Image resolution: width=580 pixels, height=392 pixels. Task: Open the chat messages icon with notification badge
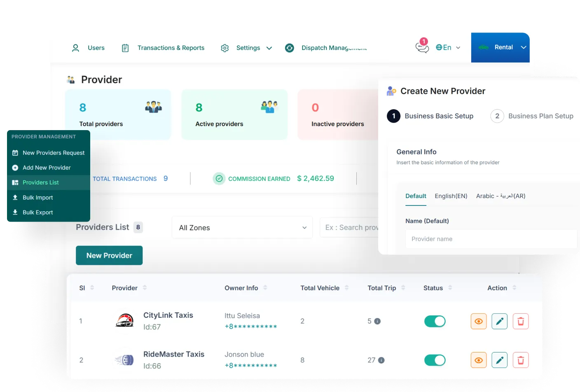[x=422, y=47]
